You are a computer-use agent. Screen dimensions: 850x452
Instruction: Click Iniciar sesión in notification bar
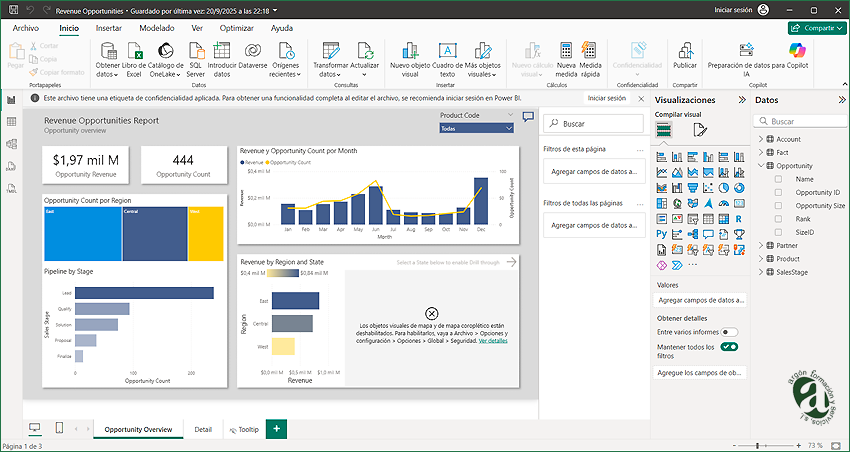tap(607, 98)
